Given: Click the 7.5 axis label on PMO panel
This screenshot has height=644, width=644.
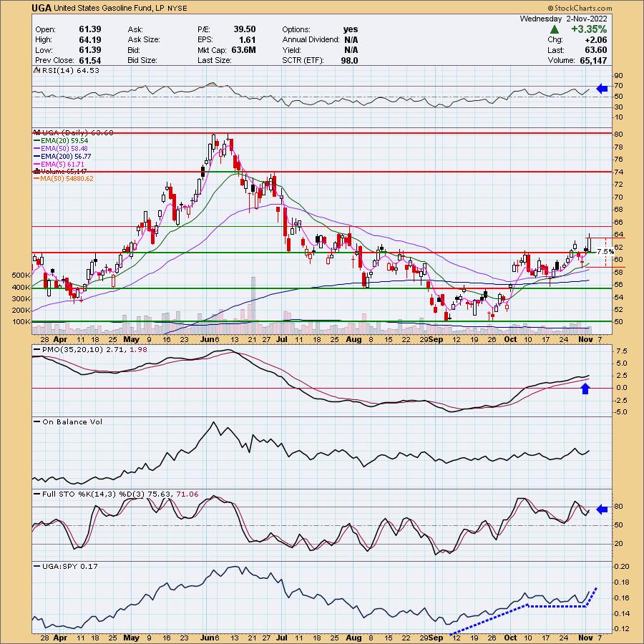Looking at the screenshot, I should (x=622, y=351).
